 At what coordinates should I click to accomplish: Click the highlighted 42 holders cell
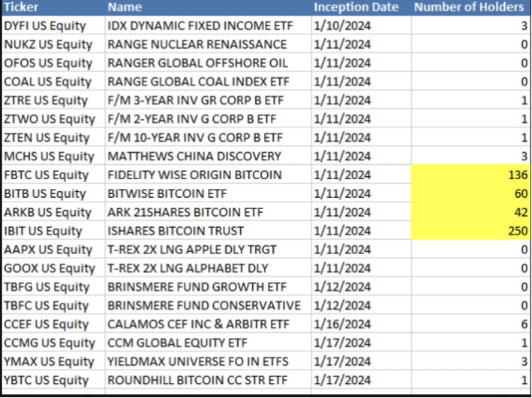(470, 213)
